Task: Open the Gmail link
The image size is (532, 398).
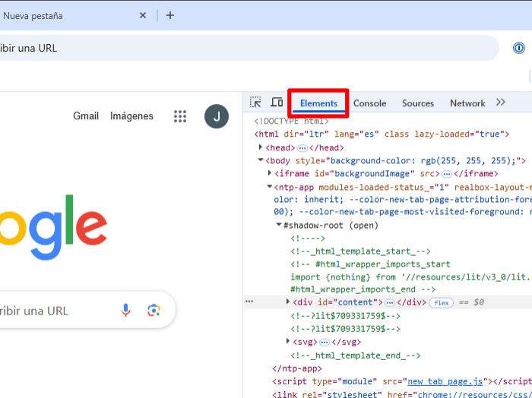Action: tap(86, 116)
